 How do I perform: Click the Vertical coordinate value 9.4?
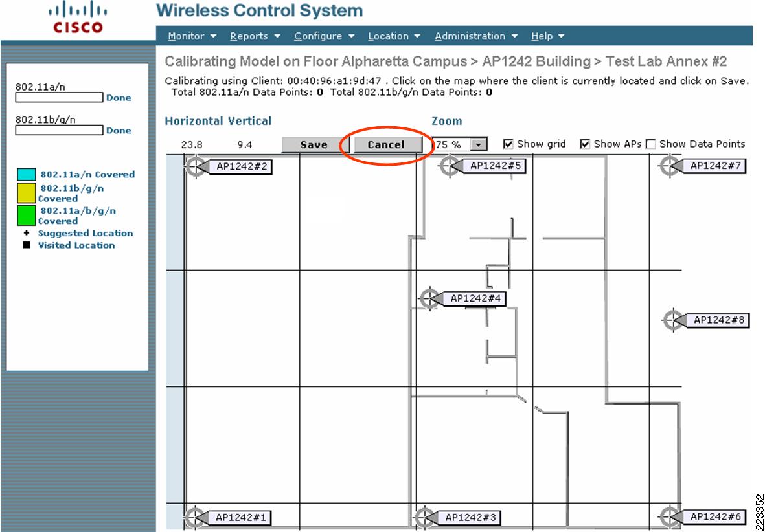pos(244,145)
